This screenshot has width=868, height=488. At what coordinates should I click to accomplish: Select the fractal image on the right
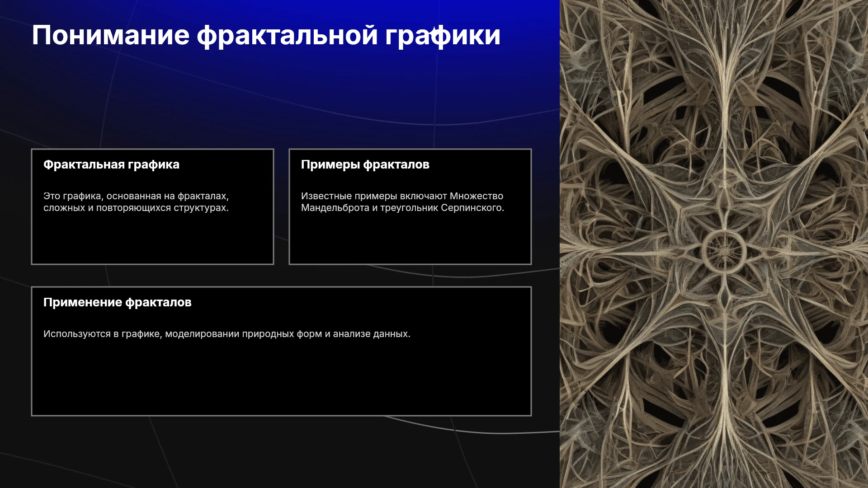point(714,244)
